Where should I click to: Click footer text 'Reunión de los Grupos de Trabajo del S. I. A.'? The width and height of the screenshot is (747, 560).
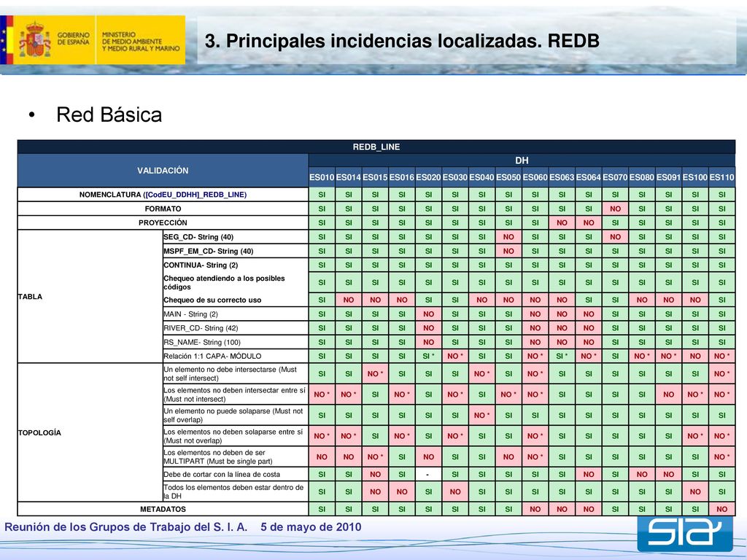[x=125, y=527]
